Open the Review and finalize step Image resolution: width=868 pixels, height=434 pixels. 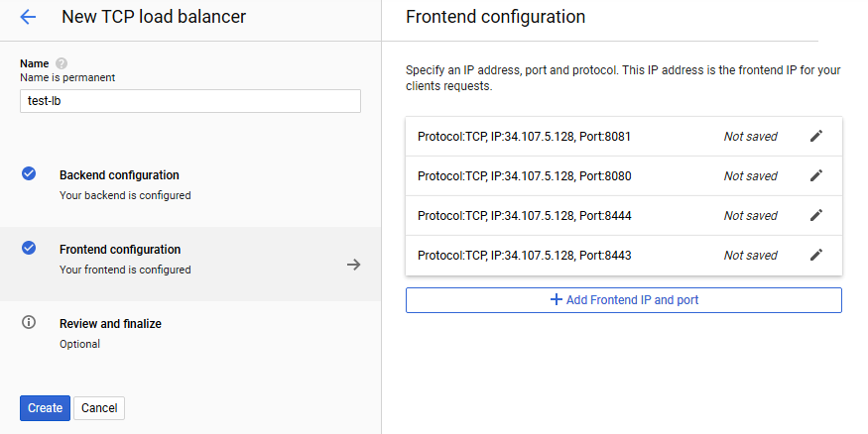[110, 324]
